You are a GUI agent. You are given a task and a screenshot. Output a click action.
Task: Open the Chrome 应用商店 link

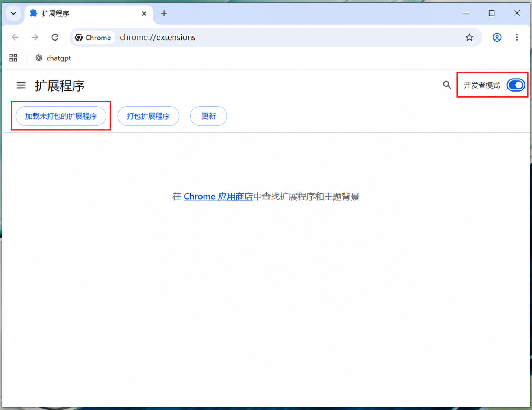tap(218, 196)
